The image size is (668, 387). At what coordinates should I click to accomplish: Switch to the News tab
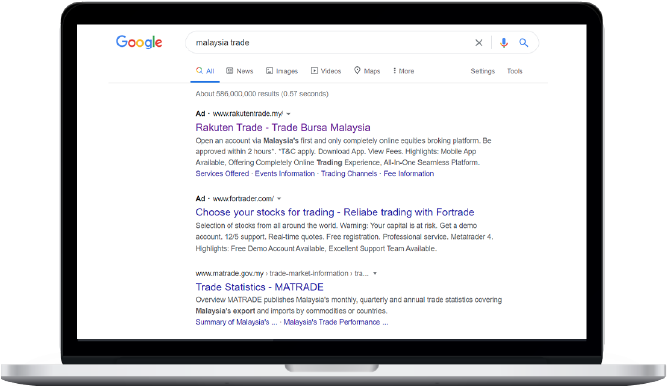tap(239, 71)
